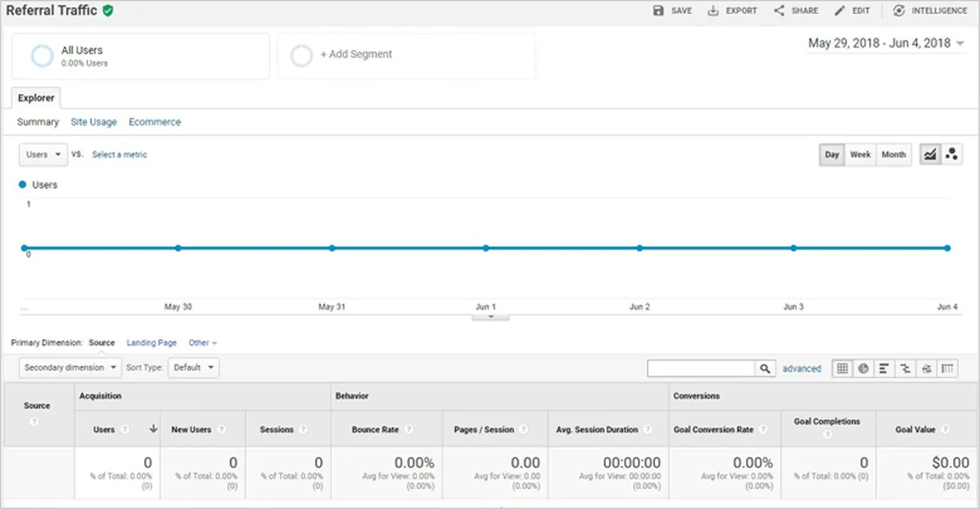Click the Save report icon
The image size is (980, 509).
click(x=658, y=11)
